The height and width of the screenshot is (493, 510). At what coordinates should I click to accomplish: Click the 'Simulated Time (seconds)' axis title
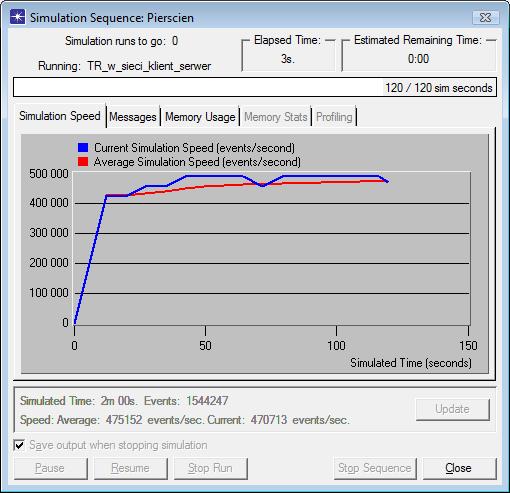(x=411, y=363)
